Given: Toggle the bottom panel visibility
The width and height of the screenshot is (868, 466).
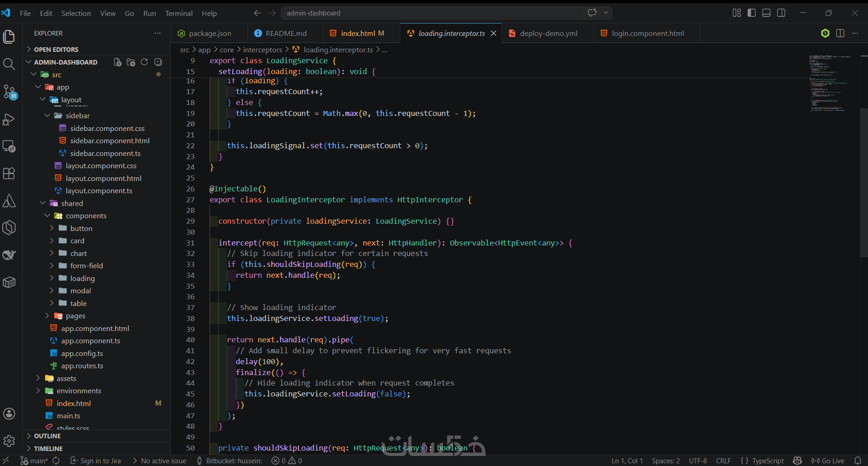Looking at the screenshot, I should [x=766, y=13].
